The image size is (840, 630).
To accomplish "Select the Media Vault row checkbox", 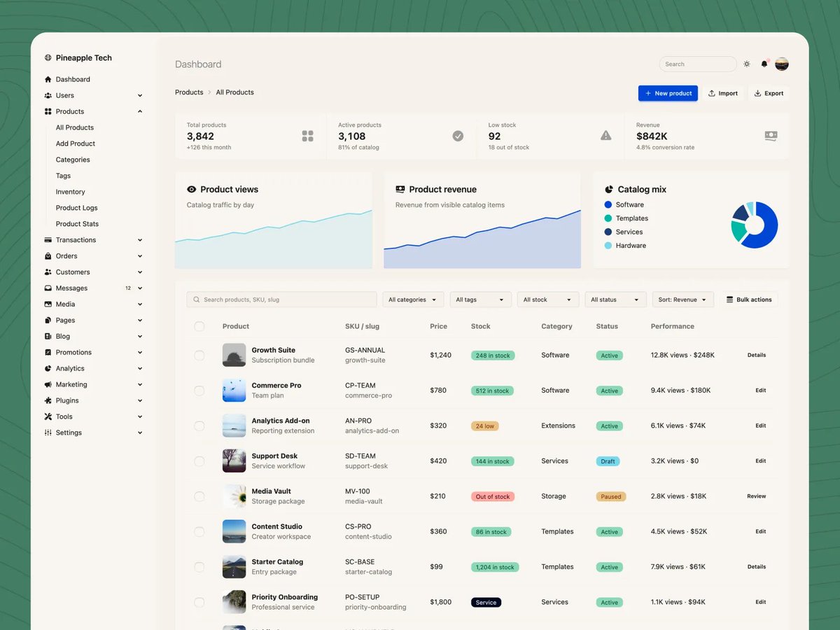I will (199, 496).
